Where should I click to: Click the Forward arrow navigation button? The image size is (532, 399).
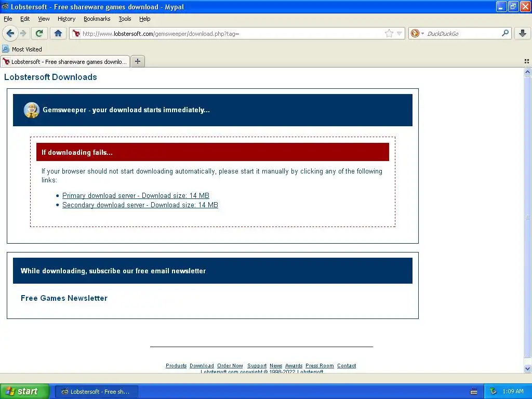(x=23, y=33)
